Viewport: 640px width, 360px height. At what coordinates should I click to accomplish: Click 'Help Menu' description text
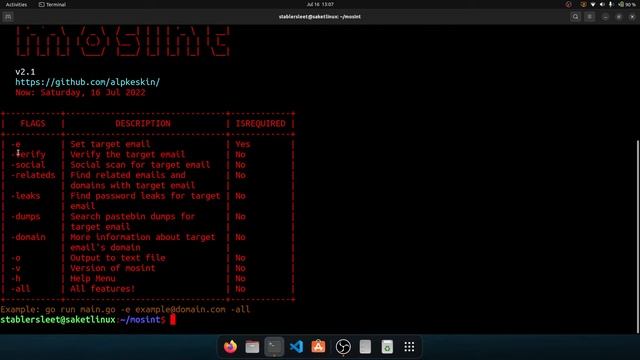(93, 278)
